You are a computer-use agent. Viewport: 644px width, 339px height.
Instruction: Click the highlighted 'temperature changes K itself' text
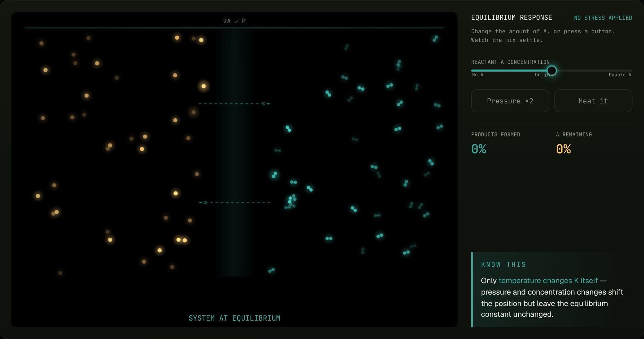point(548,281)
